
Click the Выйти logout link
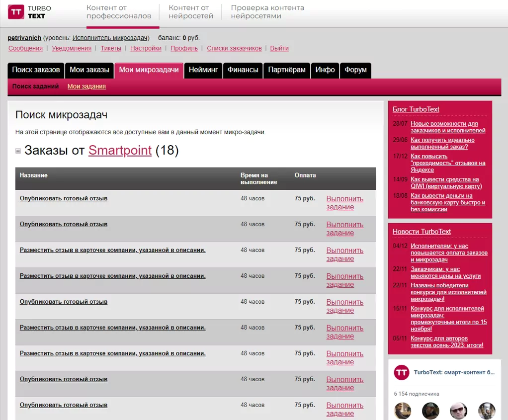[279, 48]
